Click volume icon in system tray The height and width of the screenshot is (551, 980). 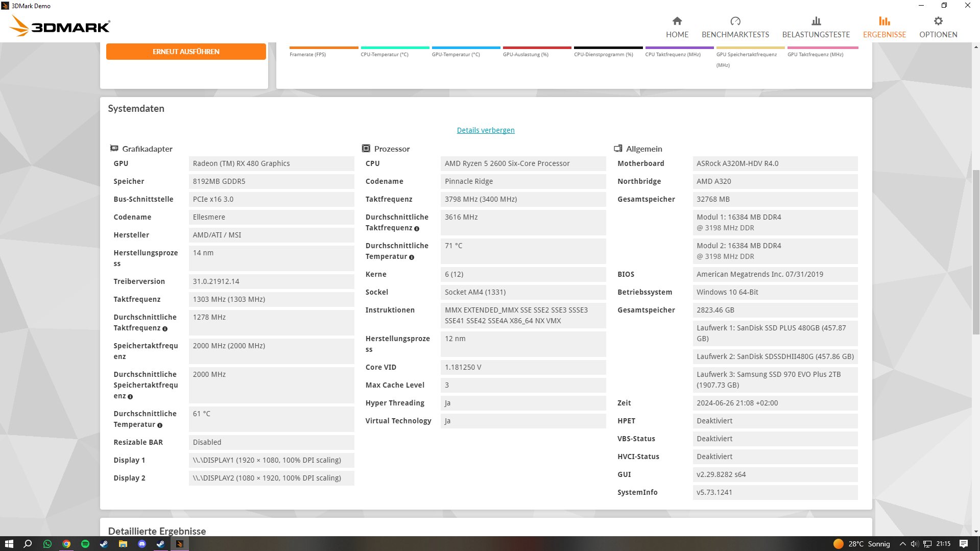tap(914, 544)
